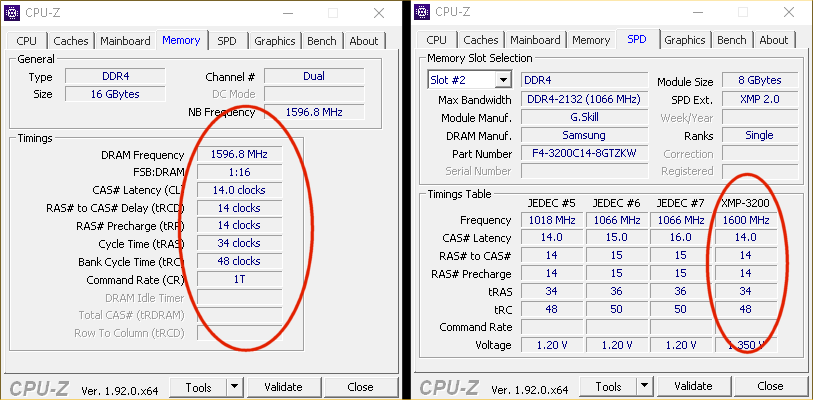Viewport: 813px width, 400px height.
Task: Minimize the left CPU-Z window
Action: click(x=288, y=13)
